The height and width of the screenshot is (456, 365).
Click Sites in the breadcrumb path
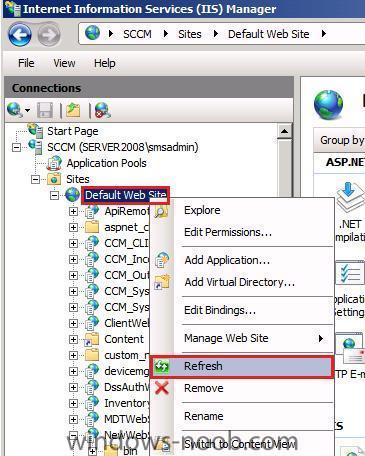pos(190,34)
